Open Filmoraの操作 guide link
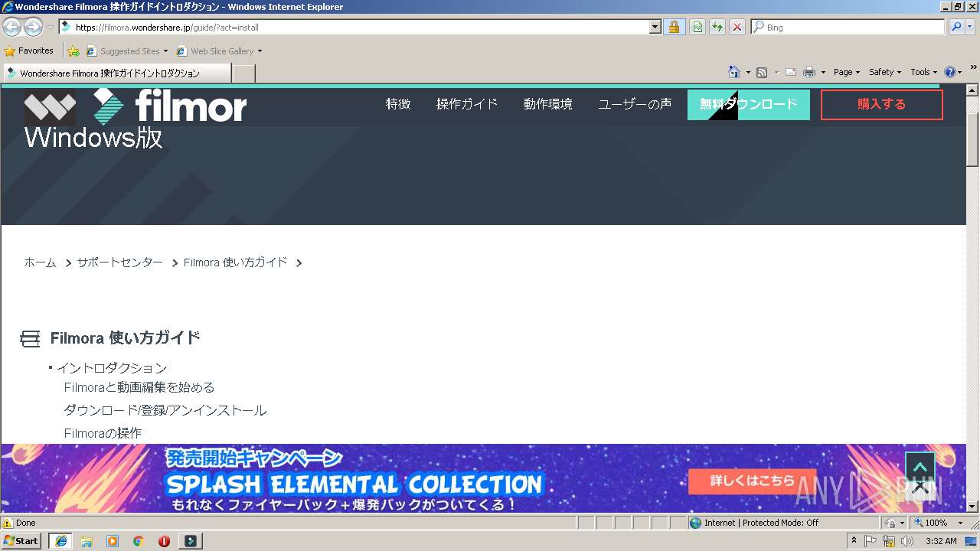Image resolution: width=980 pixels, height=551 pixels. coord(103,433)
